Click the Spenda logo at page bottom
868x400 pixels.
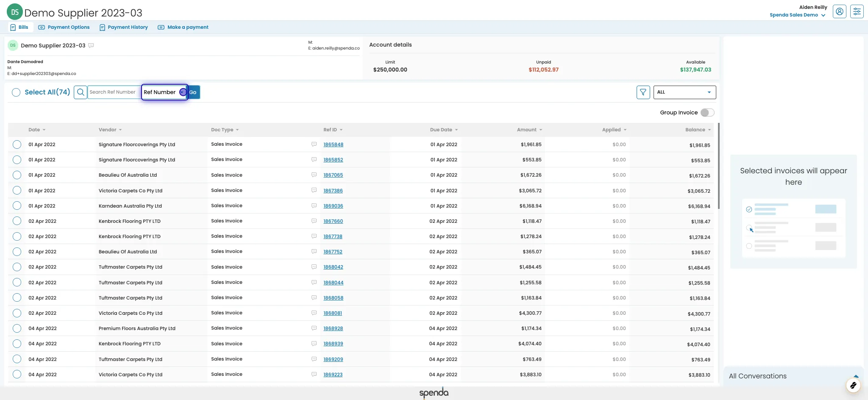click(x=433, y=393)
